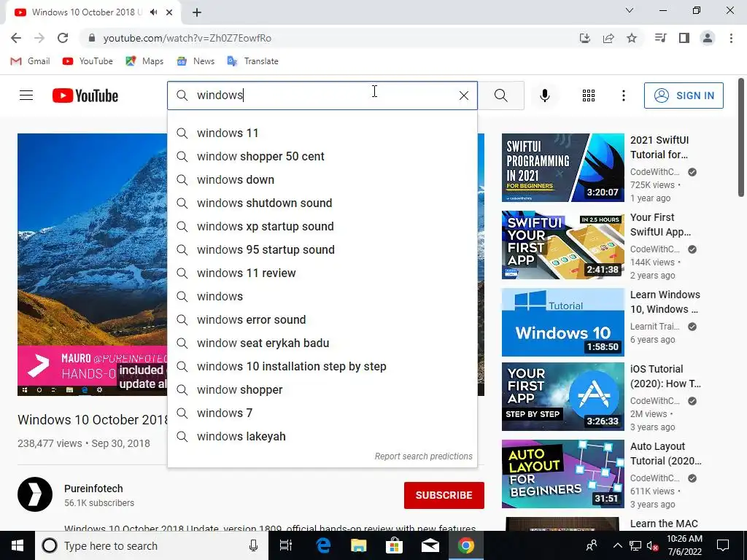747x560 pixels.
Task: Choose suggestion "windows lakeyah"
Action: coord(322,436)
